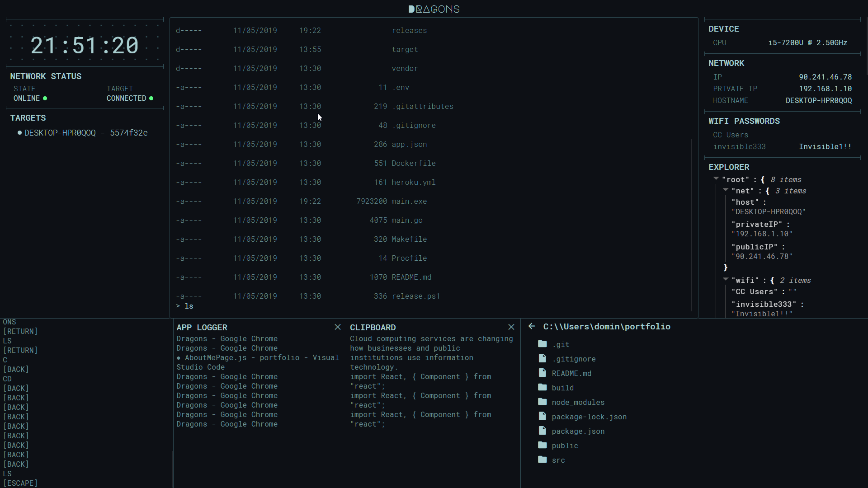The width and height of the screenshot is (868, 488).
Task: Open the public folder icon
Action: coord(542,446)
